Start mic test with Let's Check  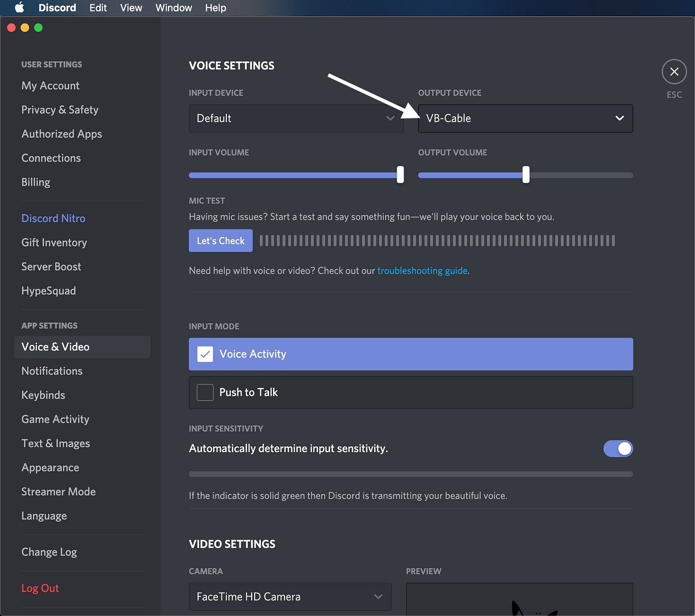pos(220,241)
